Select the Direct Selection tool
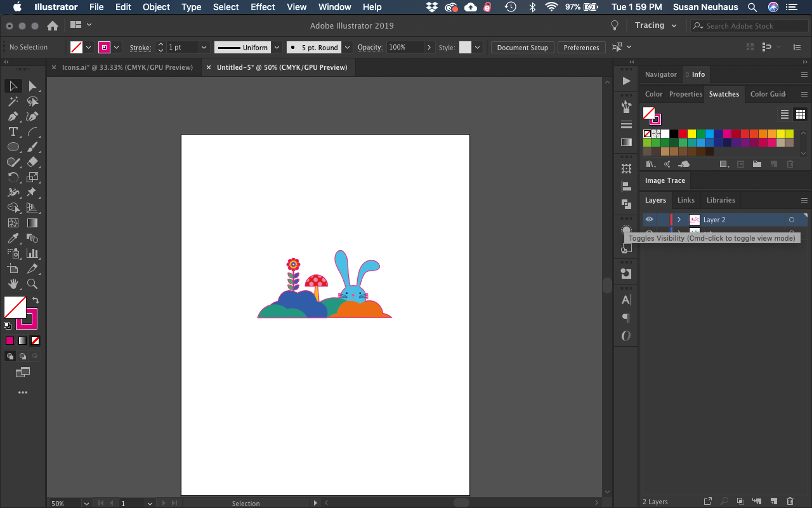Viewport: 812px width, 508px height. [x=33, y=86]
